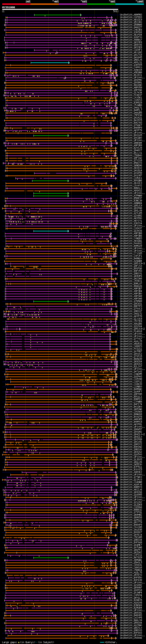The height and width of the screenshot is (644, 146).
Task: Click the purple ~60% identity legend segment
Action: pos(73,4)
